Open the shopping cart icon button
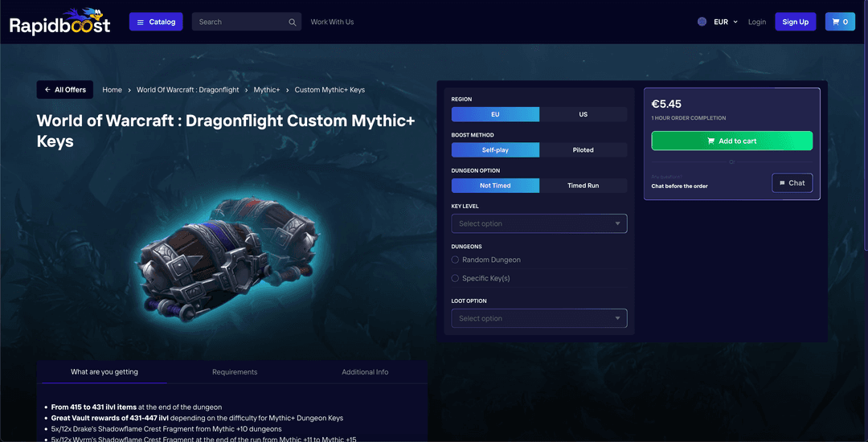 [x=840, y=22]
